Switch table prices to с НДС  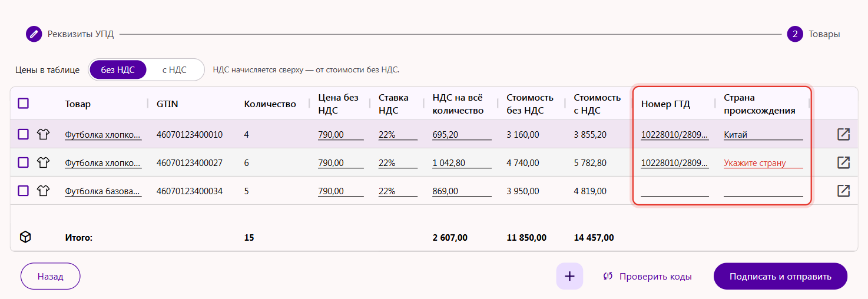tap(174, 69)
